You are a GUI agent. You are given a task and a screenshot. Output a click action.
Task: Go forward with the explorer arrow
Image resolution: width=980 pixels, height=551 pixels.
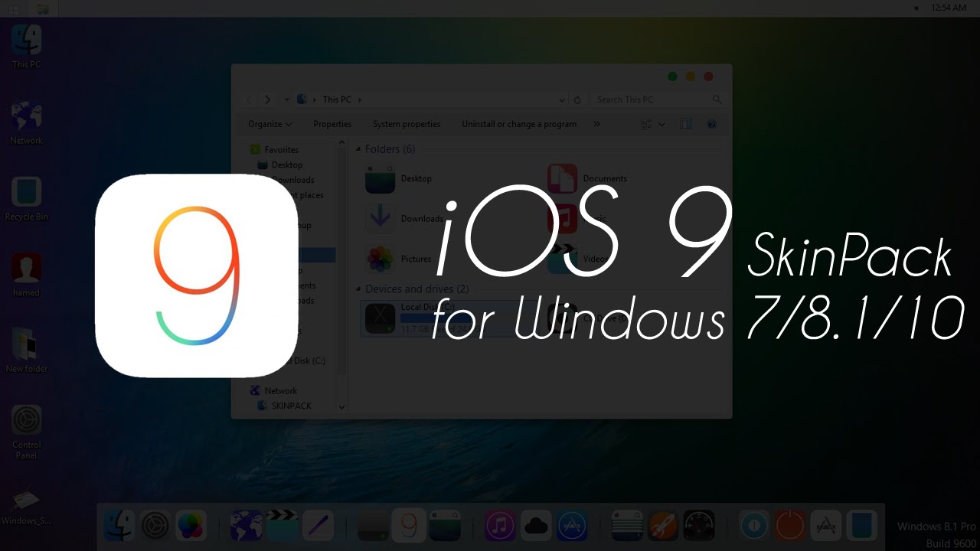pos(267,99)
